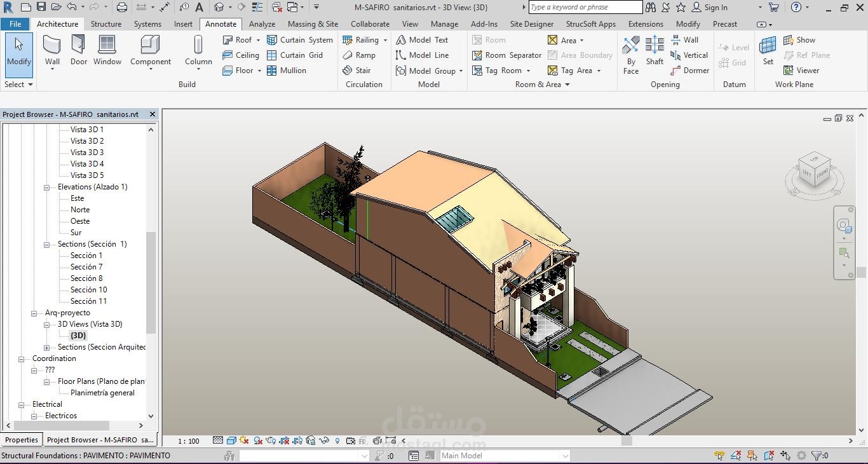The width and height of the screenshot is (868, 464).
Task: Open the File menu
Action: [x=15, y=24]
